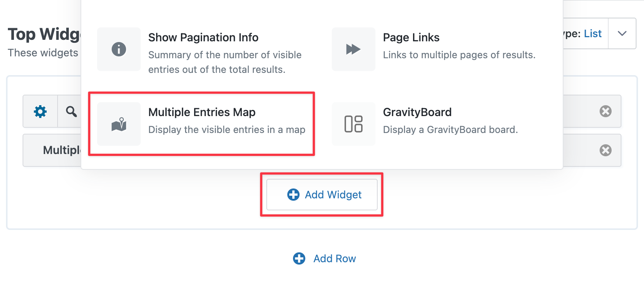Remove the Multiple Entries widget from the row
This screenshot has width=644, height=284.
[605, 150]
